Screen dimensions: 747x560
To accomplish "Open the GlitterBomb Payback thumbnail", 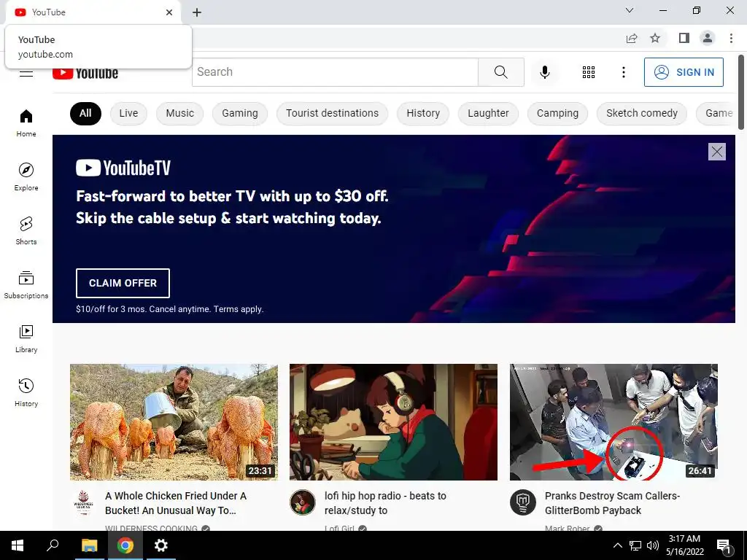I will [614, 422].
